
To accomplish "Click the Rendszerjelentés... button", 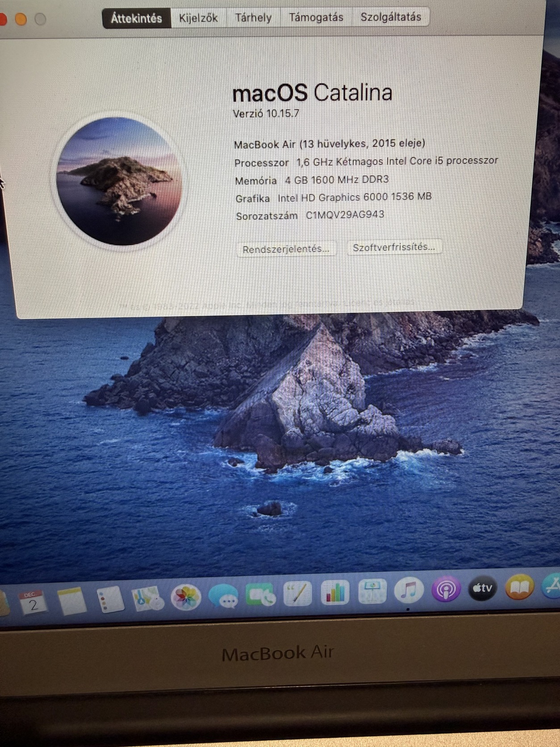I will pos(286,249).
